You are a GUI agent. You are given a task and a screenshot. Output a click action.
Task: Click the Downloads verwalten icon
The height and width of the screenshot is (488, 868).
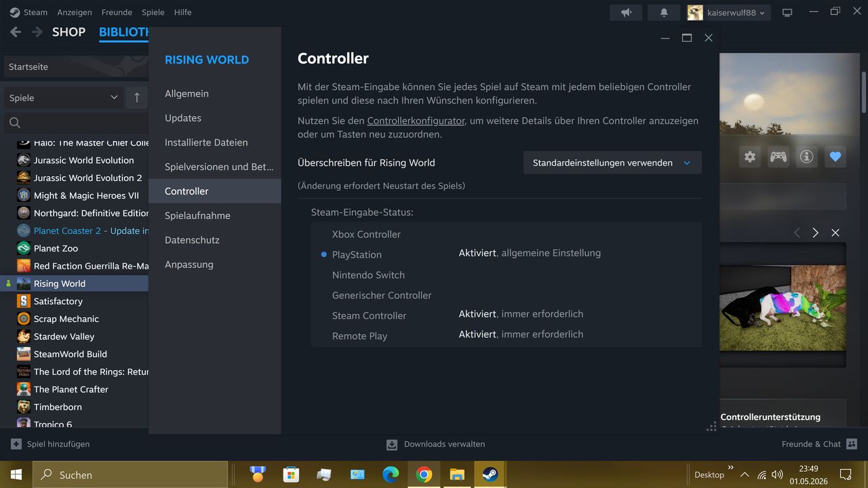392,445
